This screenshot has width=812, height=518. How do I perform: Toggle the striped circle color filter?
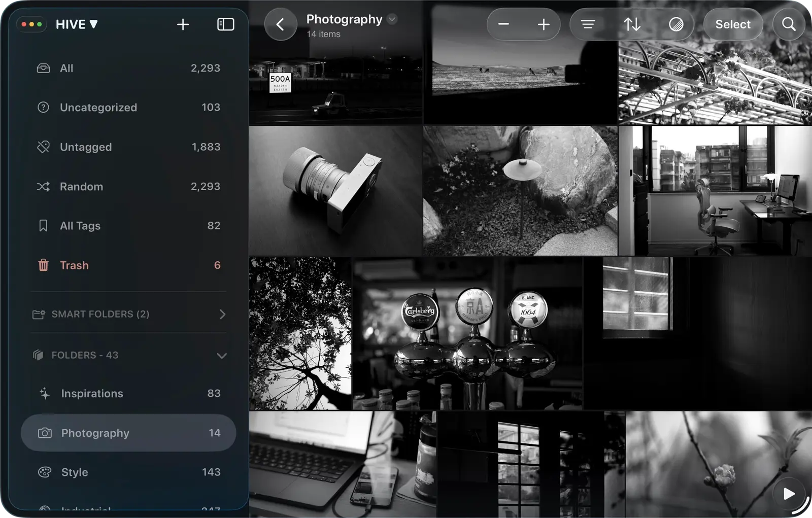click(x=676, y=24)
